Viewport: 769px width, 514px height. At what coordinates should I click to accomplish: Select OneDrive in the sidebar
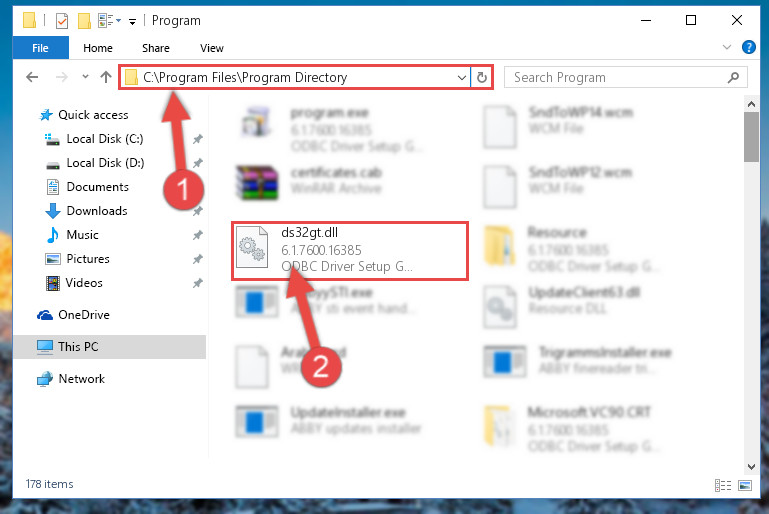74,315
